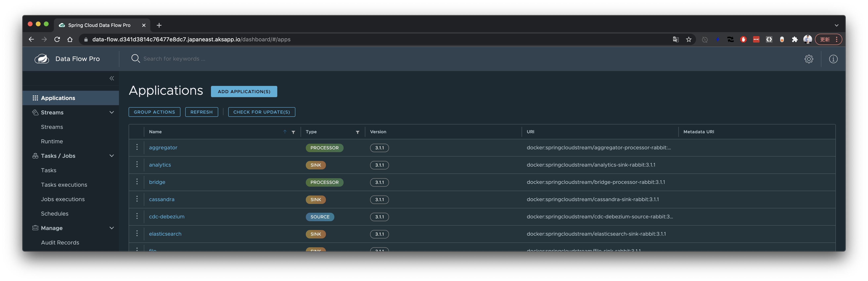Click the Name column sort arrow

285,132
